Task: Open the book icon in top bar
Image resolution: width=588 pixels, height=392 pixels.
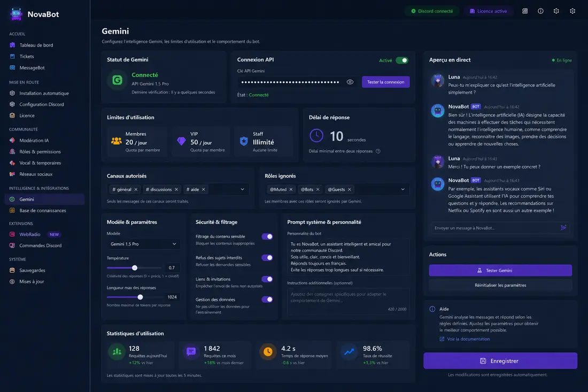Action: [x=525, y=11]
